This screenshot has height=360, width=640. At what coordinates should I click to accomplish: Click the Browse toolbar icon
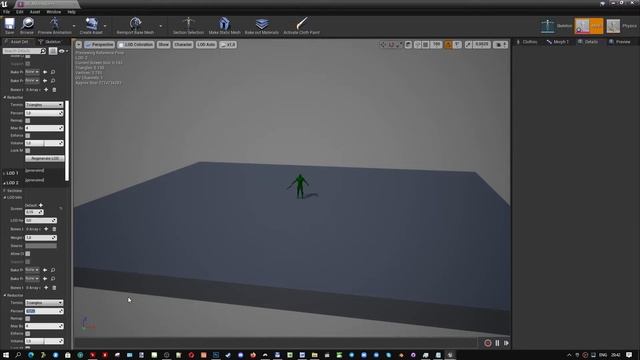tap(27, 24)
